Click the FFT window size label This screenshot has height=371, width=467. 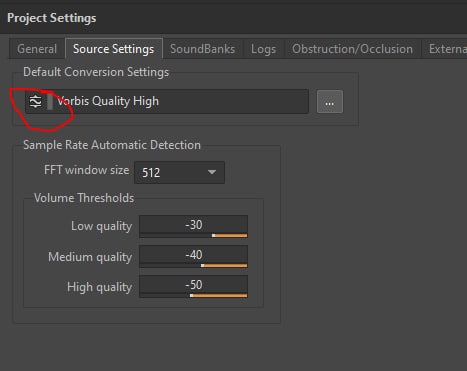pos(87,170)
